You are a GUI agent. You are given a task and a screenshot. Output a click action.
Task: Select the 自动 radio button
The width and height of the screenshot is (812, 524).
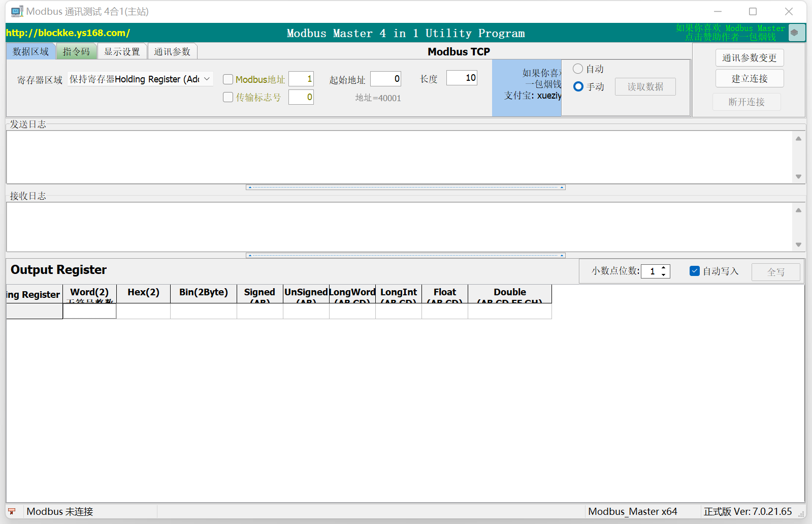[x=578, y=69]
